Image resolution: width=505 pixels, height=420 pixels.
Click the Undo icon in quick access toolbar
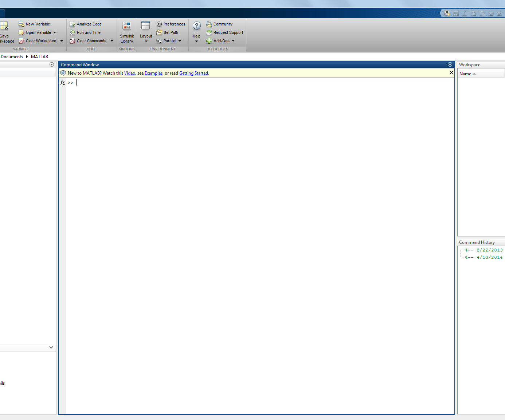(490, 13)
